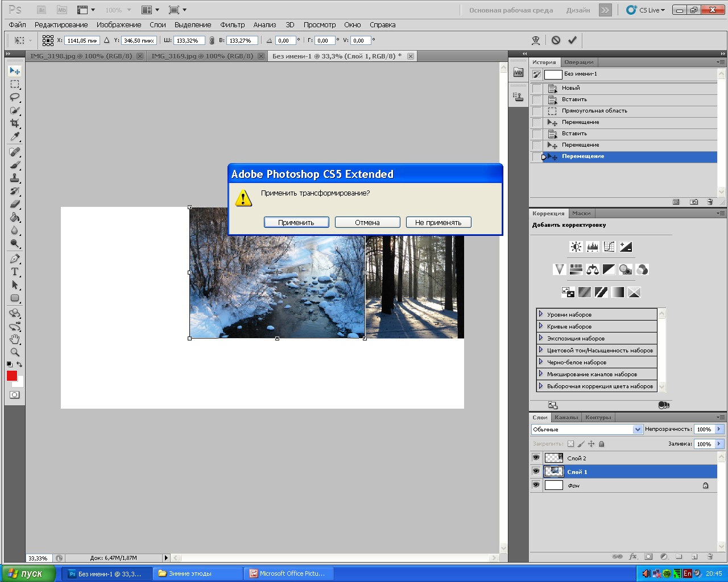Click the Curves adjustment icon

pos(609,247)
